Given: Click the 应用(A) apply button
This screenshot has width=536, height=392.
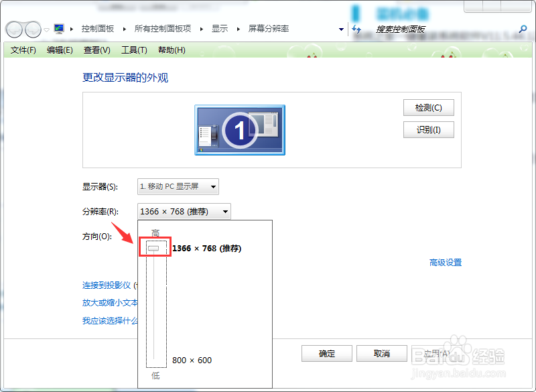Looking at the screenshot, I should (x=437, y=353).
